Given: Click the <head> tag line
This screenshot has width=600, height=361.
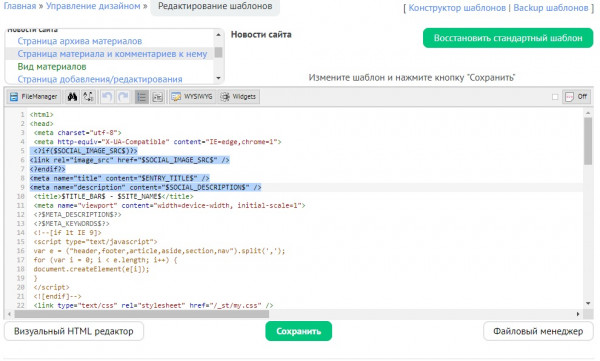Looking at the screenshot, I should (42, 124).
